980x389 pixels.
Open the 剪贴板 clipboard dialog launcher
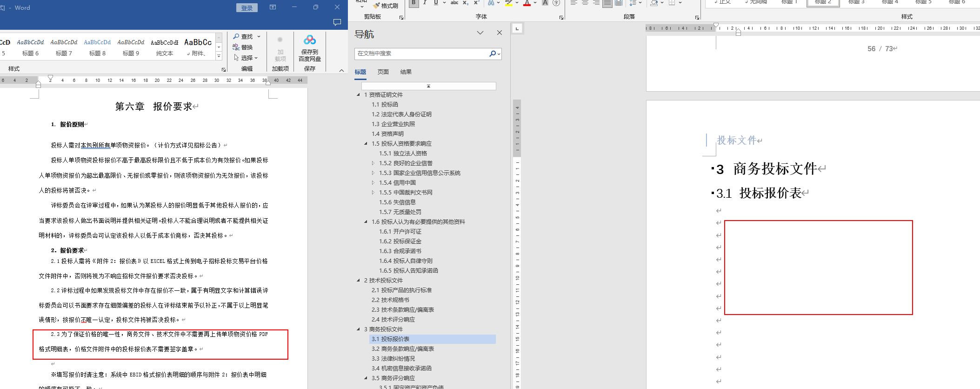coord(401,18)
